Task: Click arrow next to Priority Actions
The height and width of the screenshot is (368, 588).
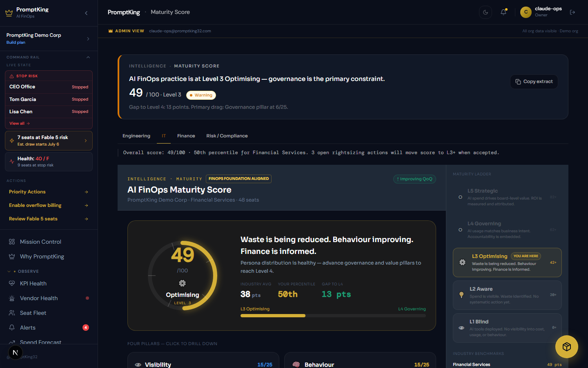Action: point(86,192)
